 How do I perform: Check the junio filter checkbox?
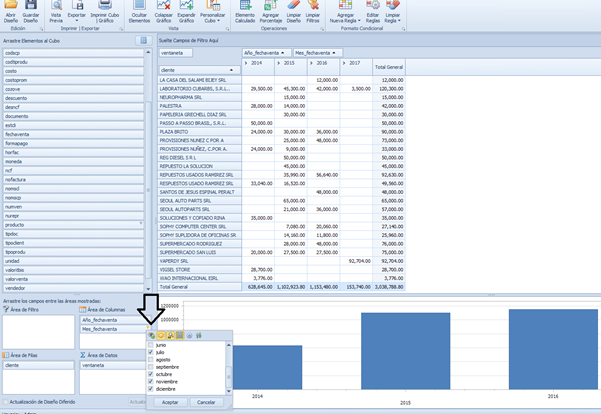(151, 344)
